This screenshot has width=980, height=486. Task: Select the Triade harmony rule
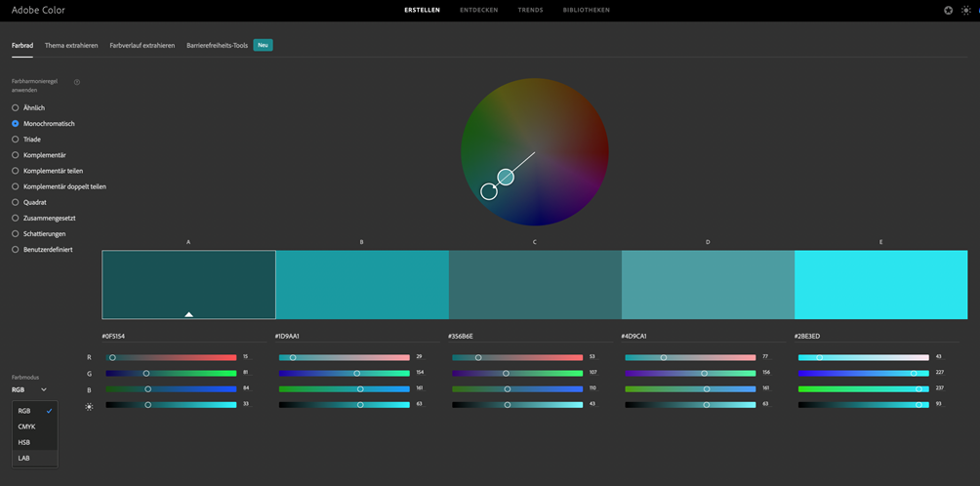(x=16, y=140)
